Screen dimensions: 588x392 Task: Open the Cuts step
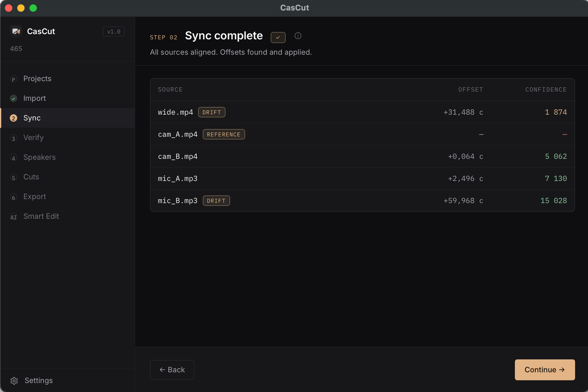pos(68,177)
